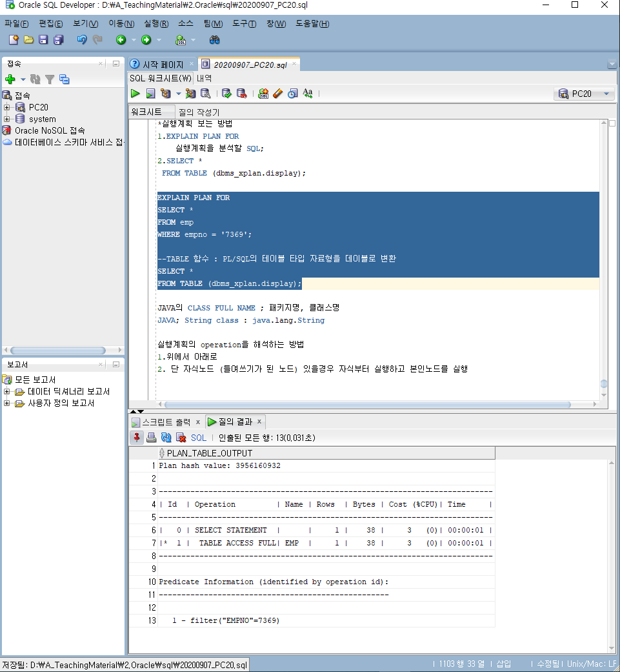Open the 보기(V) menu
The width and height of the screenshot is (620, 672).
pyautogui.click(x=85, y=24)
